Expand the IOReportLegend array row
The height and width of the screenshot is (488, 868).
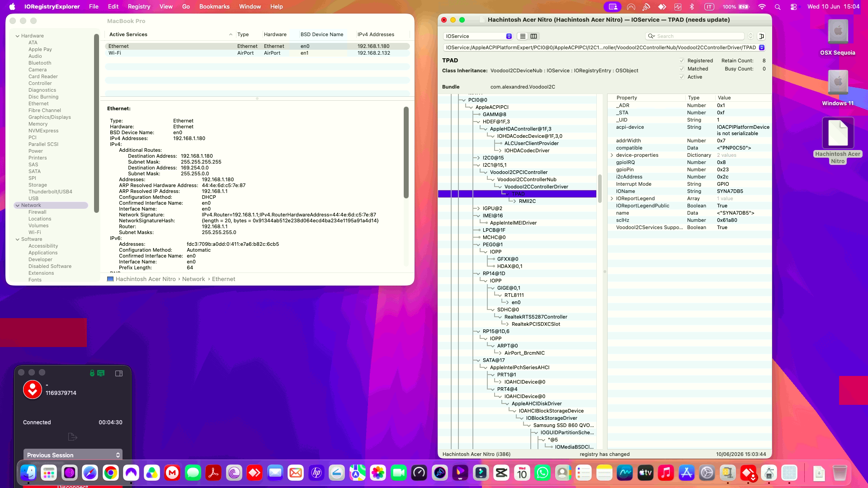click(612, 198)
